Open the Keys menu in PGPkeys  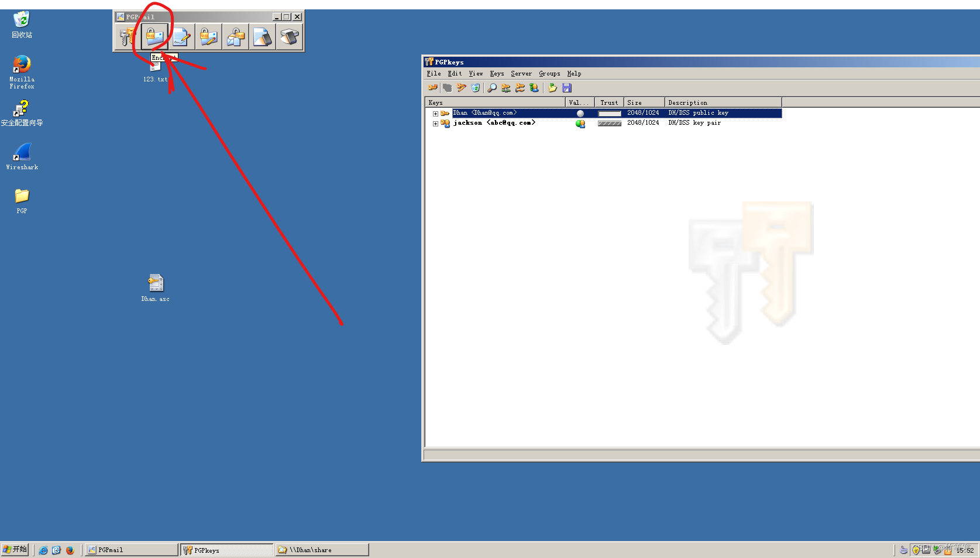pyautogui.click(x=497, y=74)
